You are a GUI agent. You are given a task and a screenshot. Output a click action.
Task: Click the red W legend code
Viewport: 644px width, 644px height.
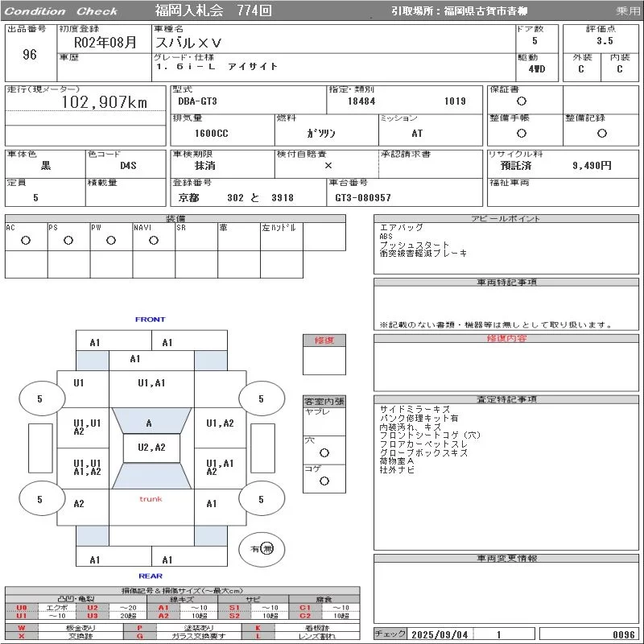tap(22, 628)
